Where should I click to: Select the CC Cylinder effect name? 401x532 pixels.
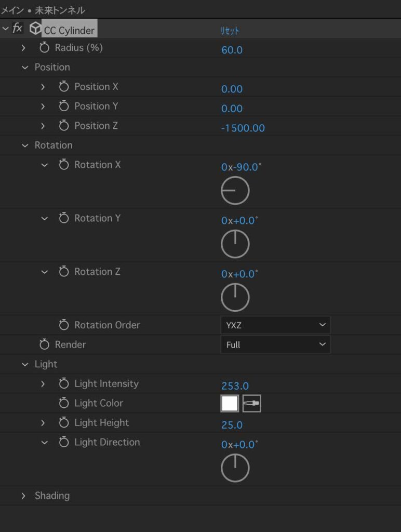click(69, 30)
